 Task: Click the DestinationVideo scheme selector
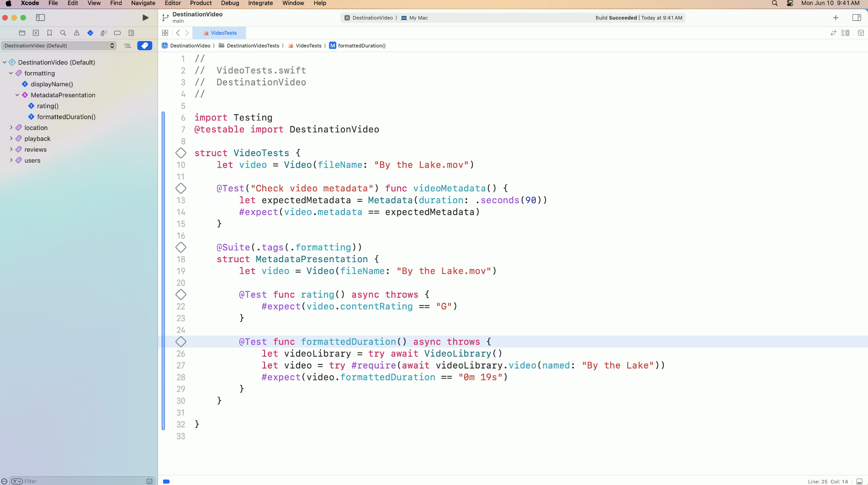coord(369,18)
